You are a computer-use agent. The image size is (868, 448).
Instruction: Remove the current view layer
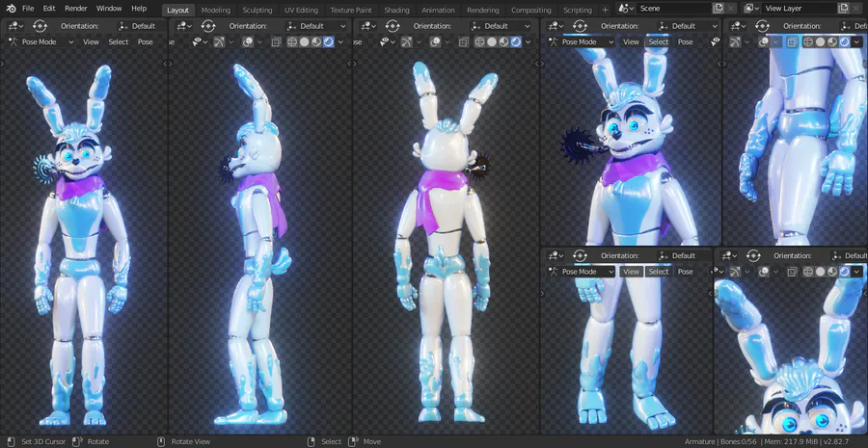[x=856, y=9]
